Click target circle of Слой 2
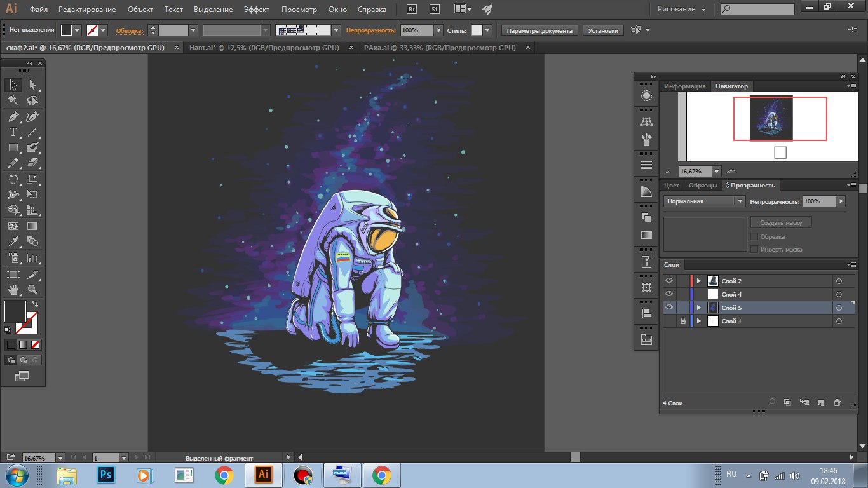This screenshot has width=868, height=488. click(839, 281)
